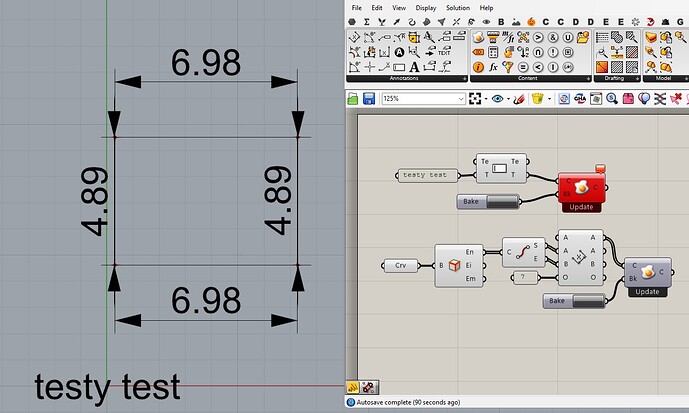This screenshot has width=689, height=413.
Task: Select the large serif A text icon in Annotations
Action: point(414,67)
